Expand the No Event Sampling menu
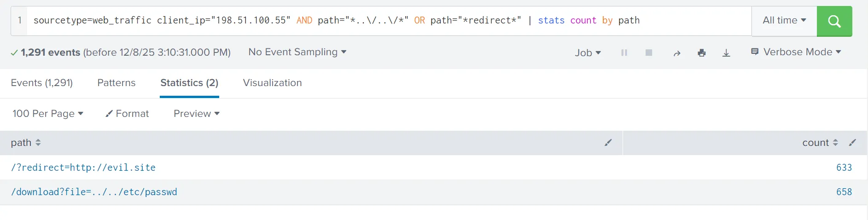 297,52
